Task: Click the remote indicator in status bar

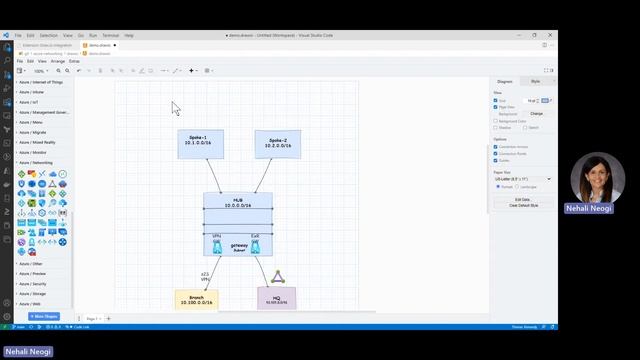Action: click(4, 327)
